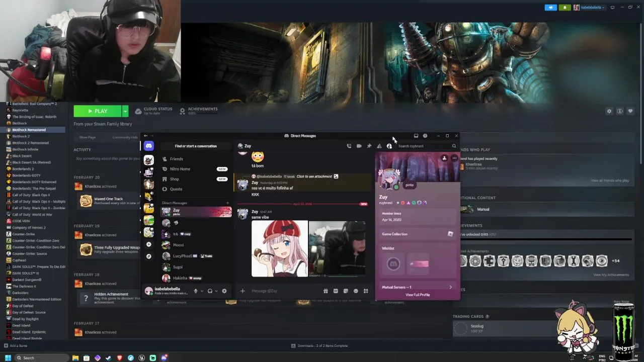The image size is (644, 362).
Task: Click profile friend status icon
Action: [x=444, y=158]
